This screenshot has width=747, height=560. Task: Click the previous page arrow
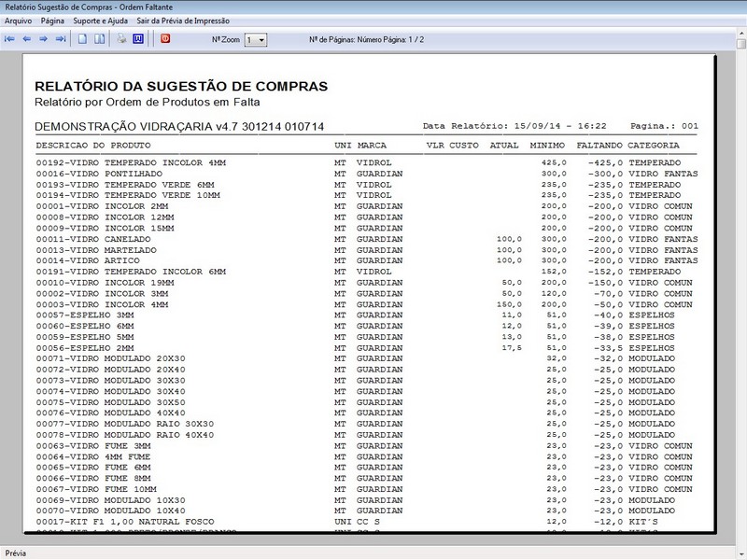(x=27, y=39)
